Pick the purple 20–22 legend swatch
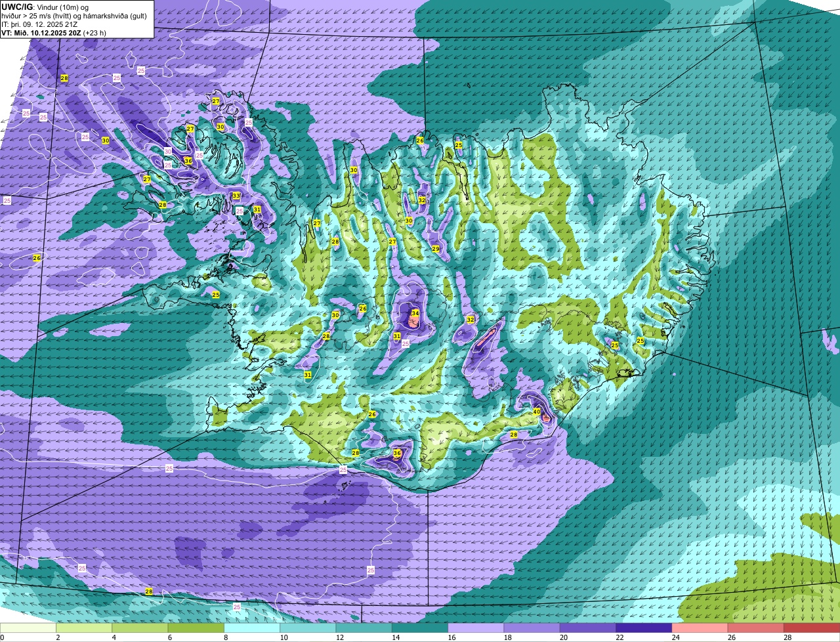 (588, 628)
